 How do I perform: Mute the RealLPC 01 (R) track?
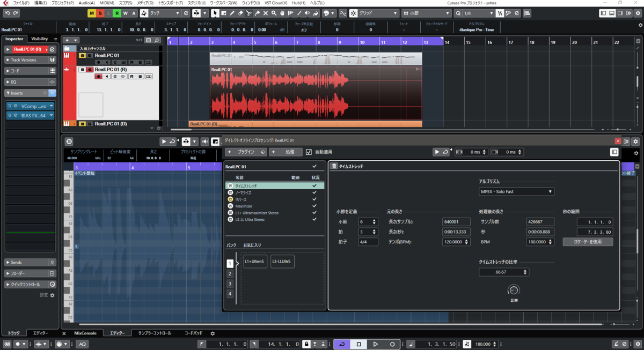tap(82, 70)
